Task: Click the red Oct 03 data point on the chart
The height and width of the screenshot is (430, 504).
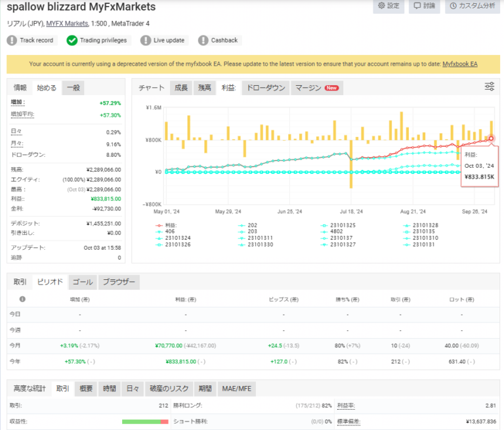Action: (491, 138)
